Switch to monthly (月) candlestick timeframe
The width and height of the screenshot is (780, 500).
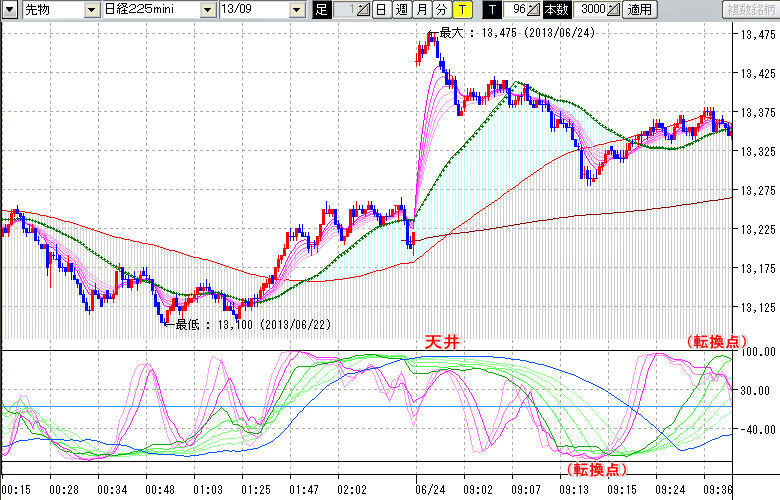pos(422,10)
